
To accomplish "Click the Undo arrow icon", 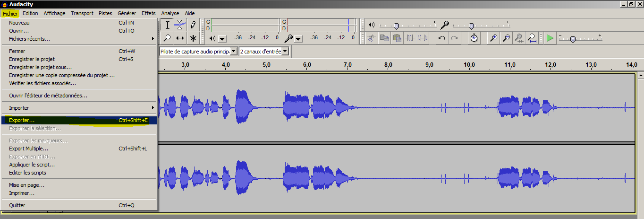I will 441,38.
